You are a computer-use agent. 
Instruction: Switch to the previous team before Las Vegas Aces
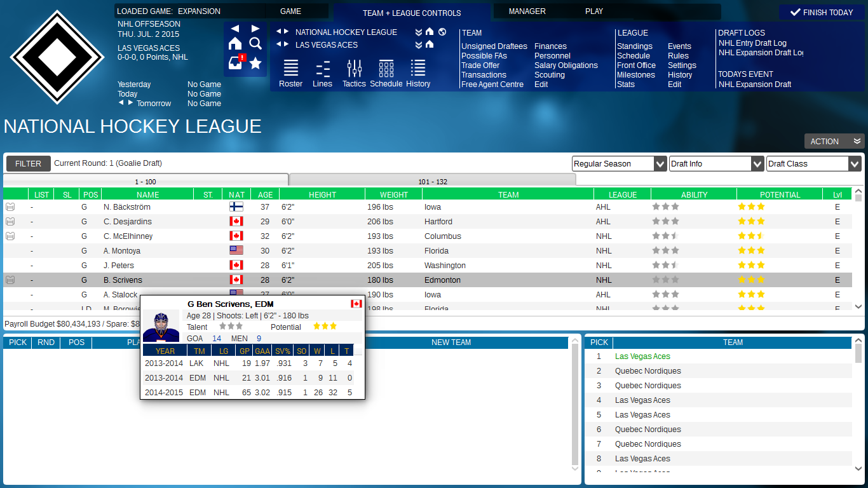click(278, 44)
